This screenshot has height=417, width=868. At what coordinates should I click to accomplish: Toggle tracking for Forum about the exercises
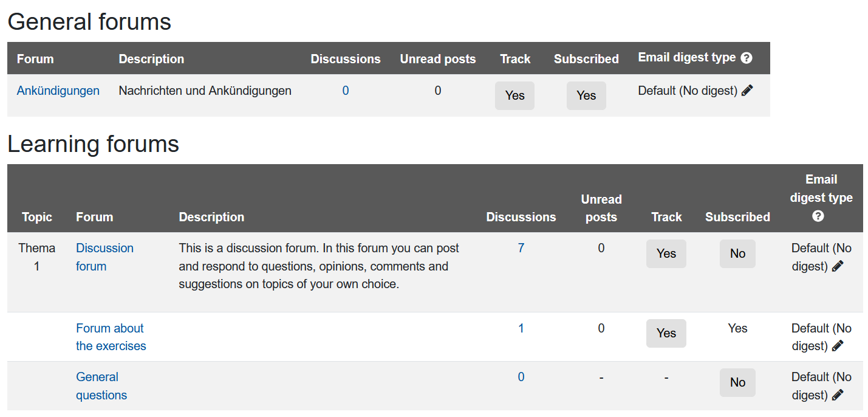point(666,333)
